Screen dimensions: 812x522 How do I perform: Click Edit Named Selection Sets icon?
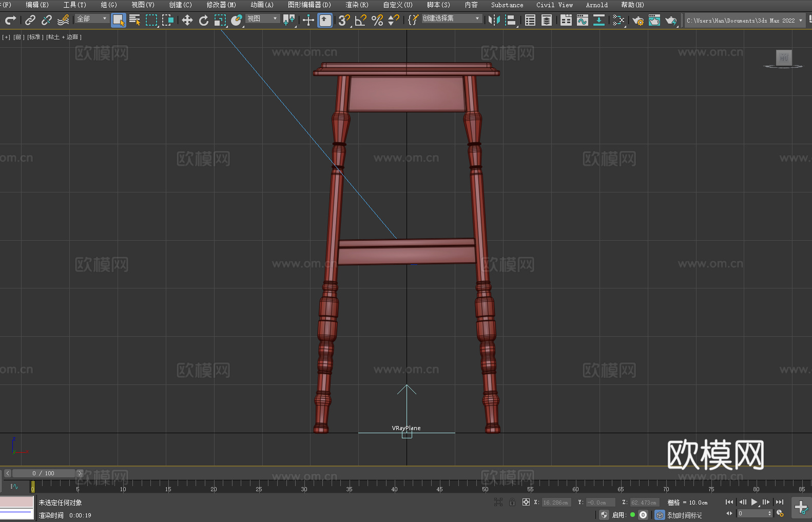[x=413, y=20]
